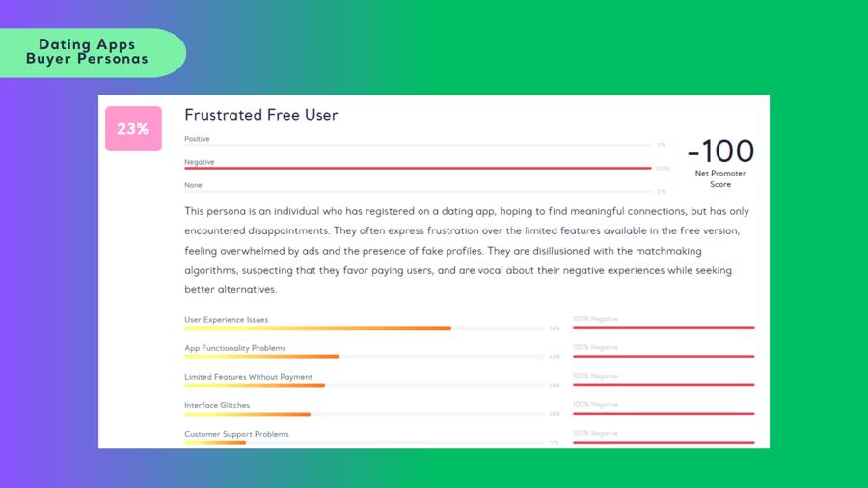Viewport: 868px width, 488px height.
Task: Click the -100 Net Promoter Score value
Action: [x=720, y=150]
